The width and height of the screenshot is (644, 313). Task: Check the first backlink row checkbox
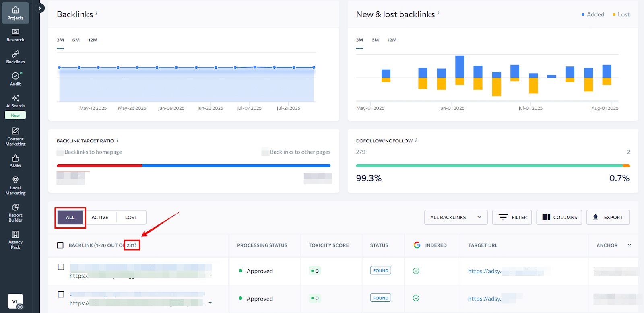[61, 267]
